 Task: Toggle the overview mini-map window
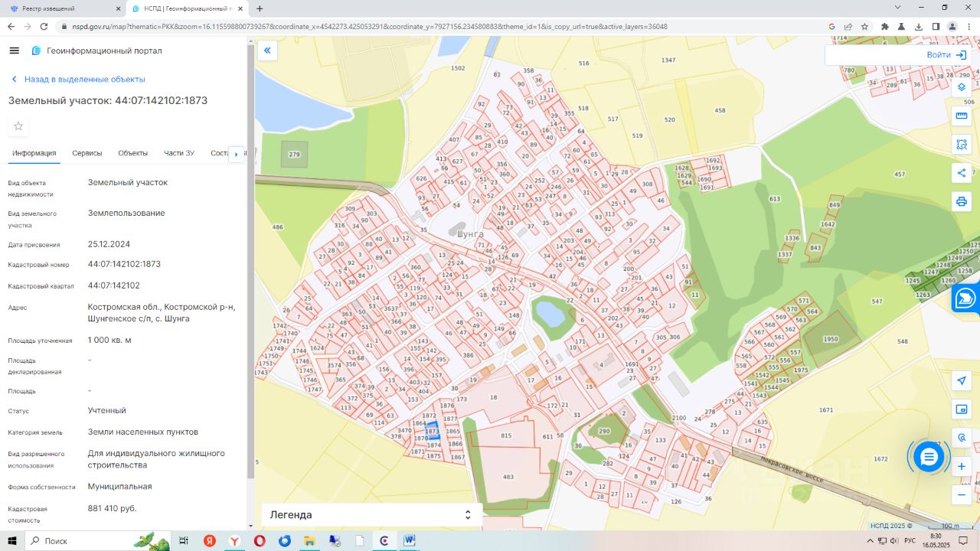pyautogui.click(x=962, y=409)
